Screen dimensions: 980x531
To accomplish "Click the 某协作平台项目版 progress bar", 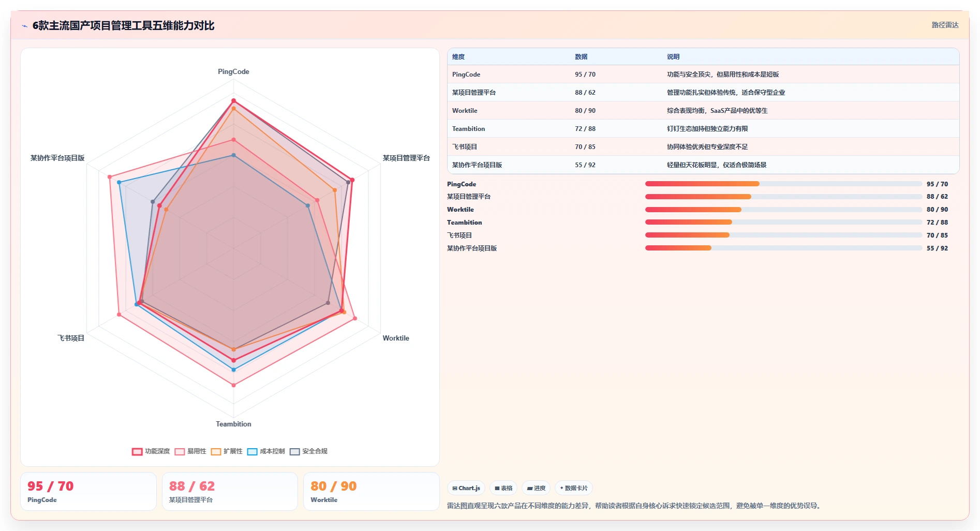I will point(783,248).
